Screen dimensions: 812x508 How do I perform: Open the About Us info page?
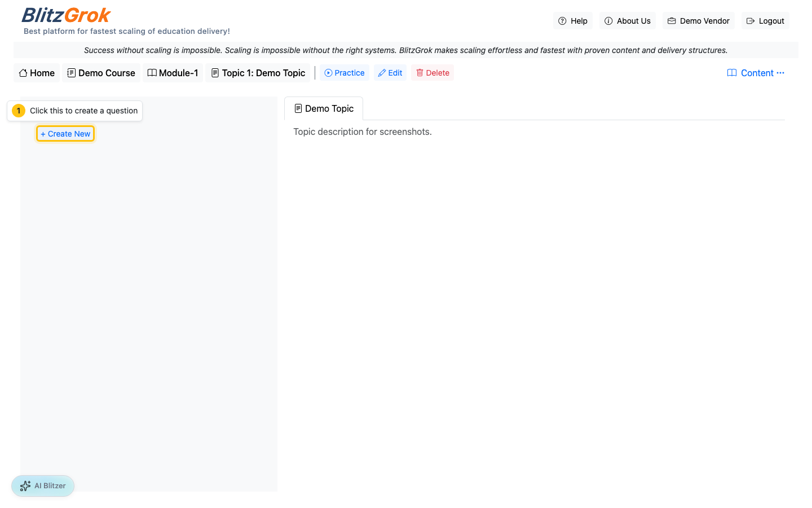tap(627, 21)
